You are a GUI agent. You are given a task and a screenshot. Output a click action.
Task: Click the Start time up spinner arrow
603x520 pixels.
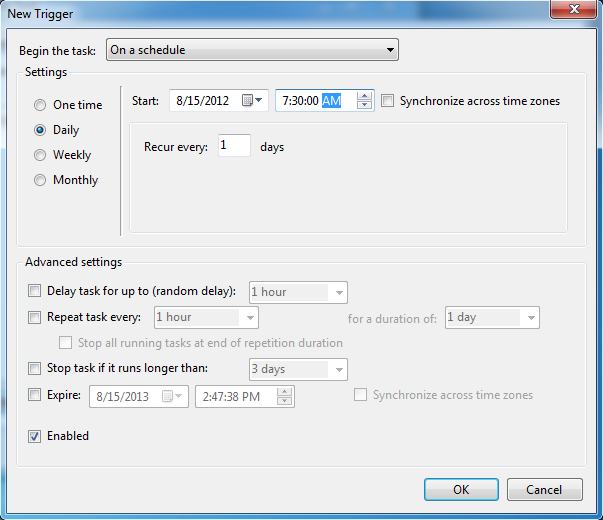tap(364, 96)
